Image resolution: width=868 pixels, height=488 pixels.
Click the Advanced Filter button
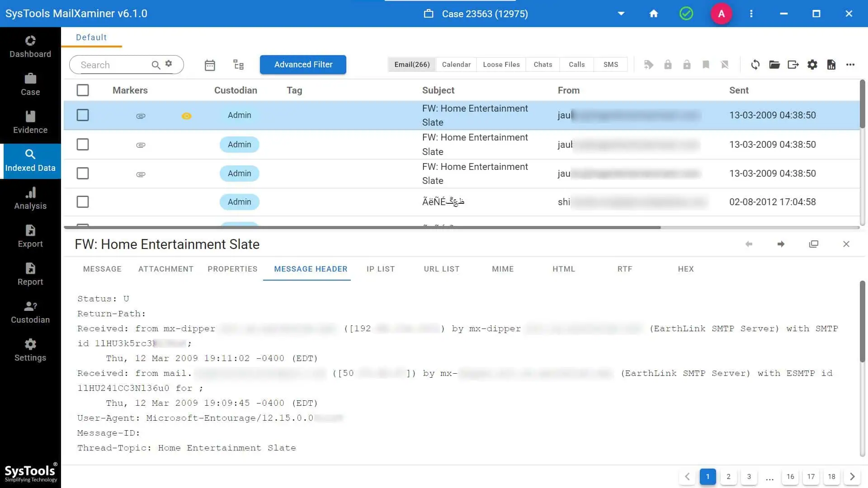click(303, 65)
